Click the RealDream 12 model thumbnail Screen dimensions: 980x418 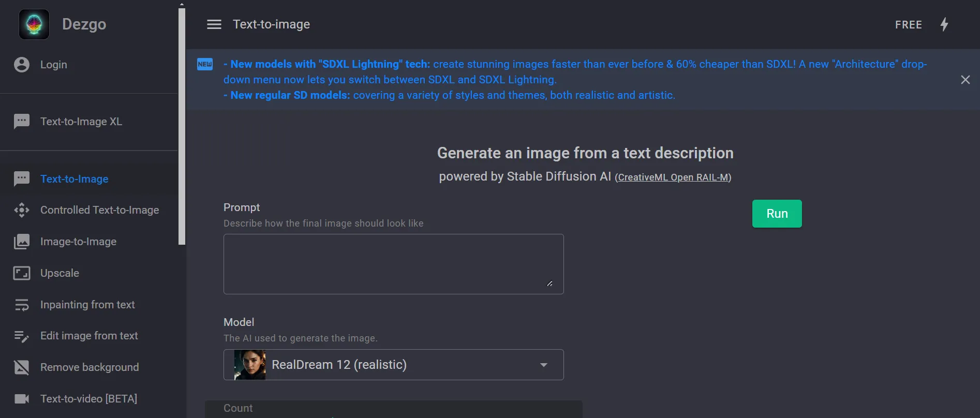click(x=250, y=365)
